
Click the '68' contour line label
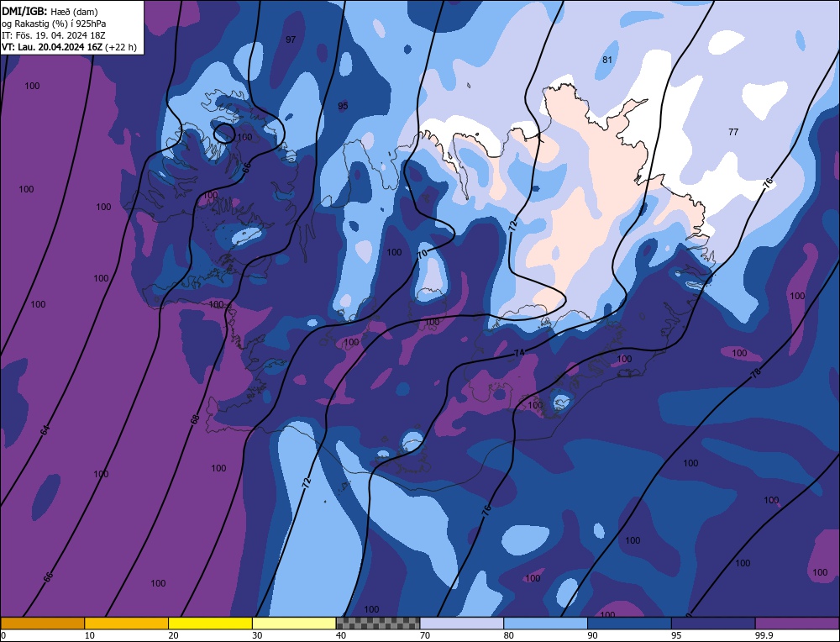pyautogui.click(x=196, y=419)
